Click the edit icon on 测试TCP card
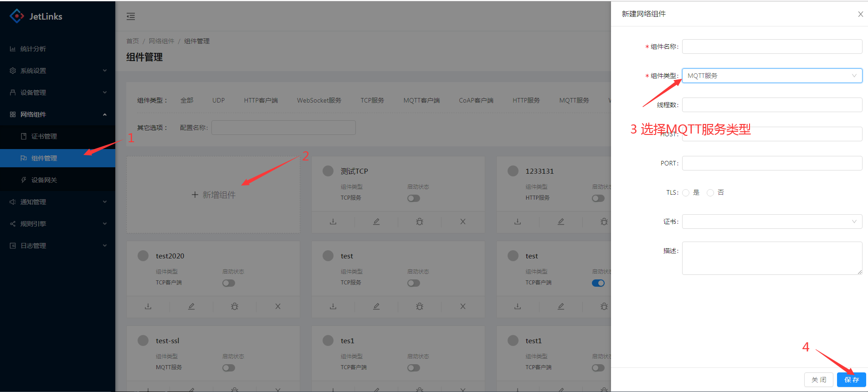Viewport: 868px width, 392px height. point(376,222)
